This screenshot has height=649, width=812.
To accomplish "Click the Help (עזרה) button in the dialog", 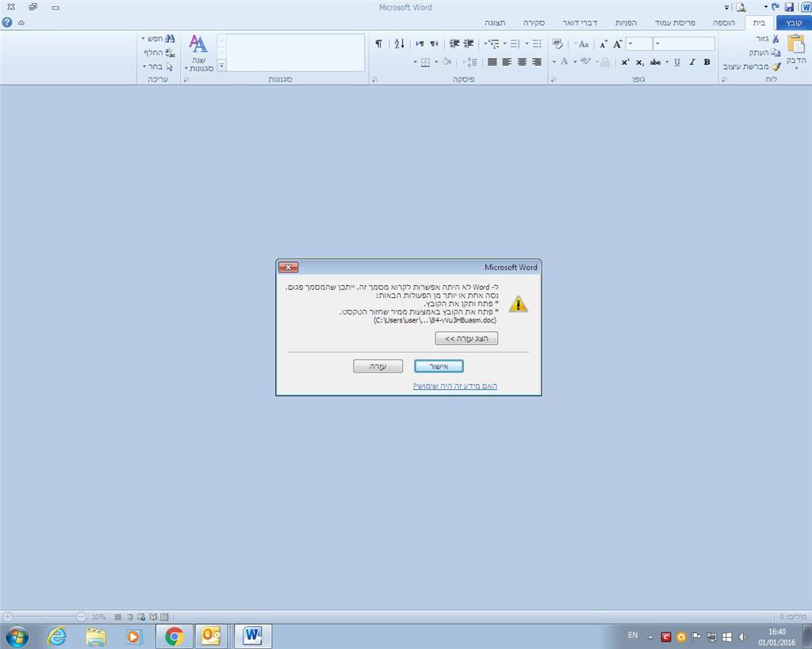I will point(378,366).
